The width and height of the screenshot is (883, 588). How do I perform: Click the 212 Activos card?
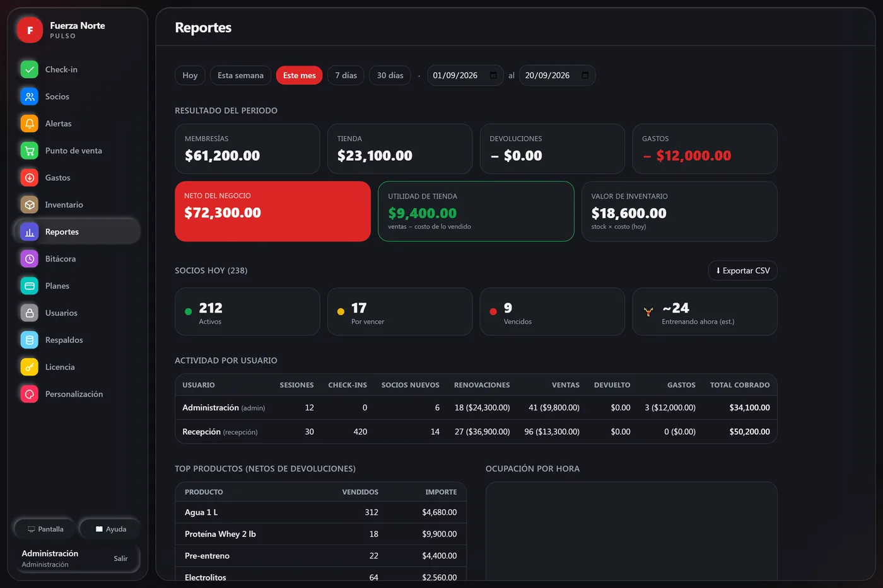point(247,312)
